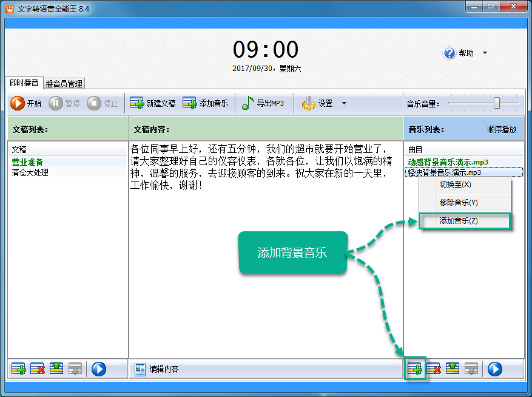Viewport: 532px width, 397px height.
Task: Export audio with 导出MP3
Action: point(263,103)
